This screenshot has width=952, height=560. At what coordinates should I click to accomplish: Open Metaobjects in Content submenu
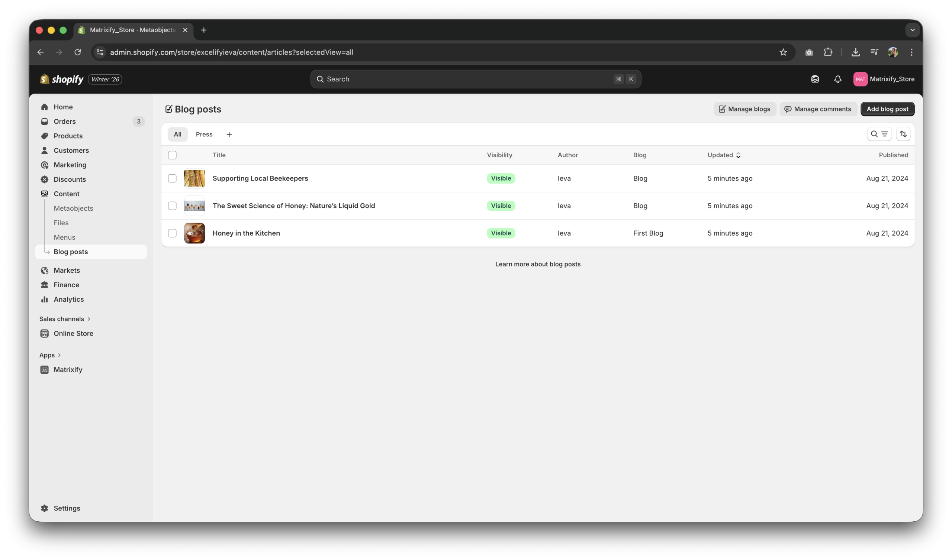73,208
